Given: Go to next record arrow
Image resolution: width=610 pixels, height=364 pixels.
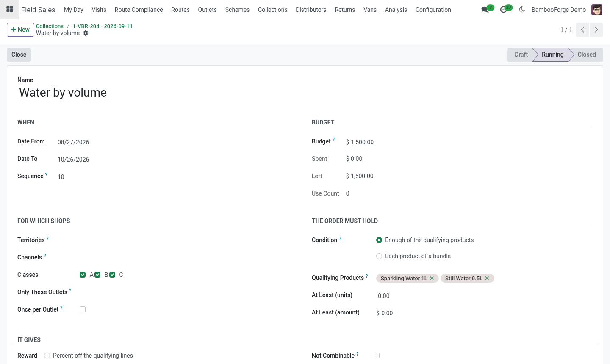Looking at the screenshot, I should coord(596,30).
